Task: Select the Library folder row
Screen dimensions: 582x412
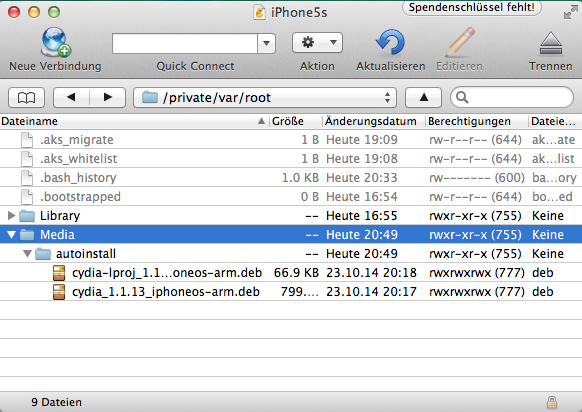Action: tap(291, 215)
